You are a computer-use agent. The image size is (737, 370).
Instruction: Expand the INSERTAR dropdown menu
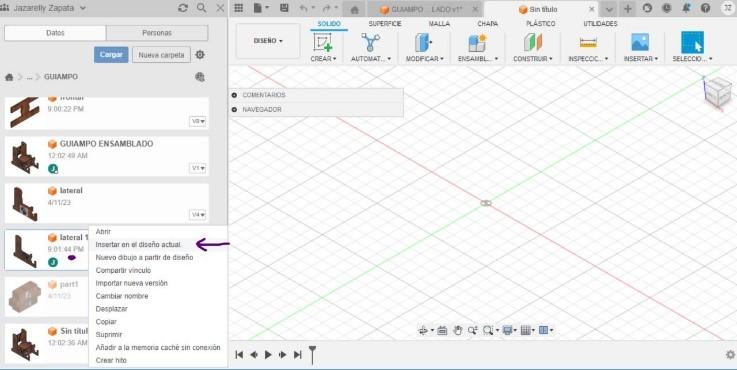(x=640, y=59)
